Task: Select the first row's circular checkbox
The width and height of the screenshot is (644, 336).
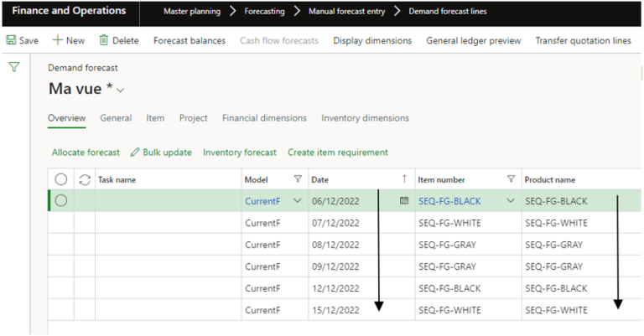Action: pos(60,201)
